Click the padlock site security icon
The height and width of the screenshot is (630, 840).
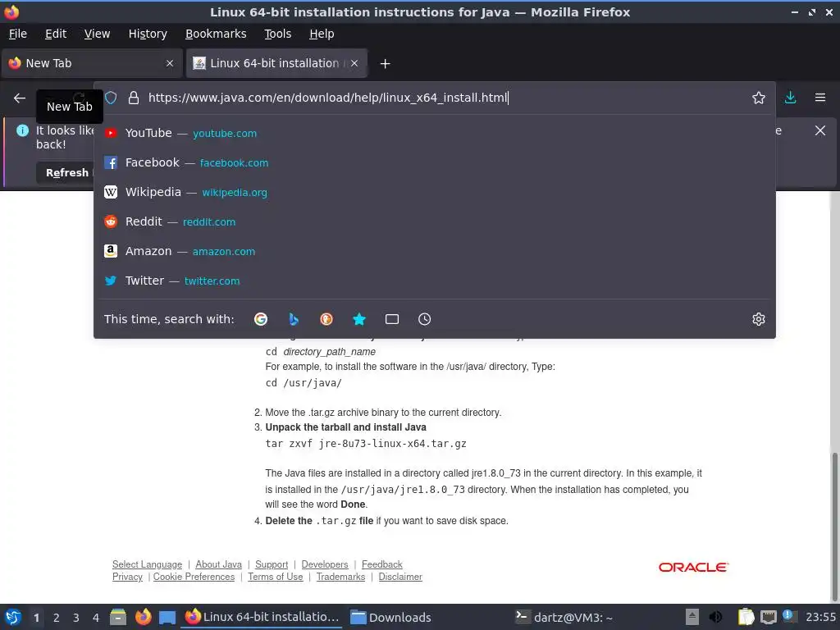pos(134,98)
